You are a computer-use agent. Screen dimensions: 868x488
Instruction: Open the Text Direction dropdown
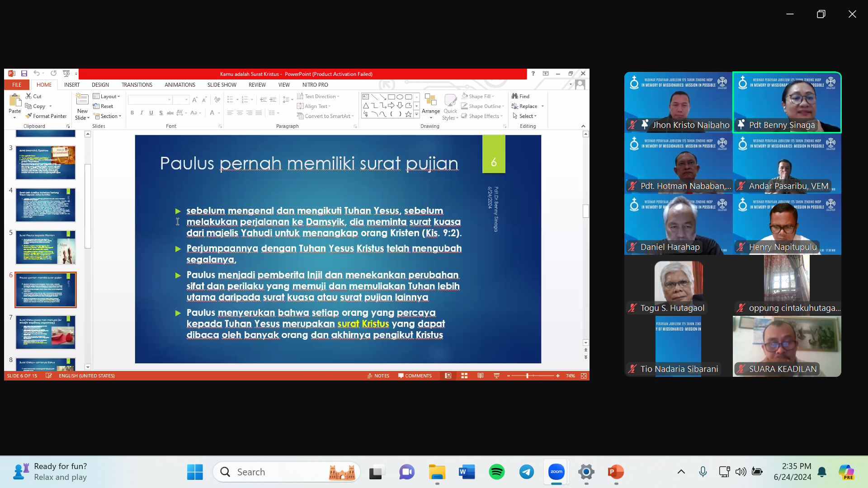tap(318, 96)
